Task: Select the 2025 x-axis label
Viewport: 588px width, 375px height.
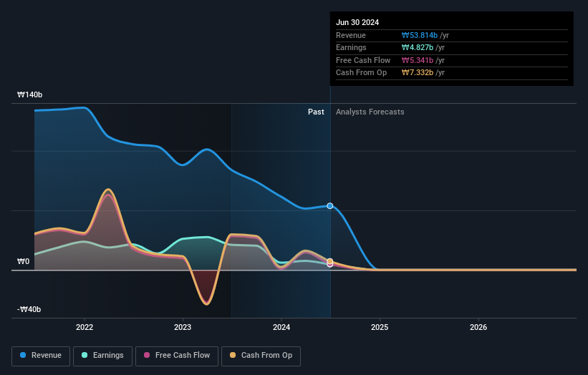Action: [x=380, y=327]
